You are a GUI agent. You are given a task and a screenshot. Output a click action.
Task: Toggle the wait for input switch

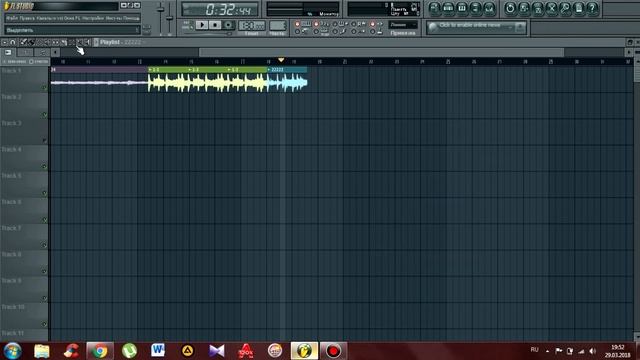pyautogui.click(x=316, y=31)
